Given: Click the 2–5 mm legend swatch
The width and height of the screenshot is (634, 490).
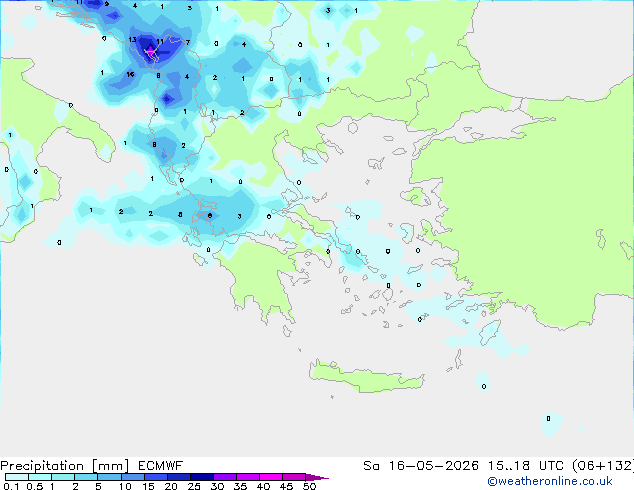Looking at the screenshot, I should (x=86, y=477).
